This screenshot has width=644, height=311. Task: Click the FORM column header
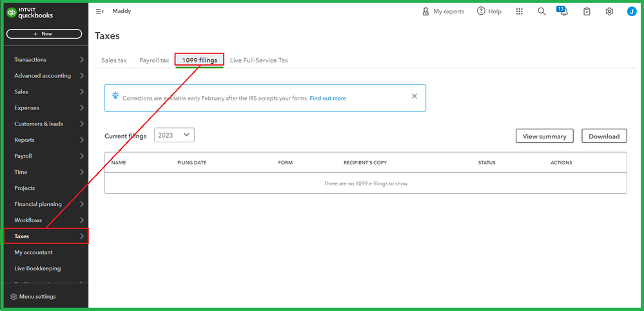pyautogui.click(x=286, y=163)
